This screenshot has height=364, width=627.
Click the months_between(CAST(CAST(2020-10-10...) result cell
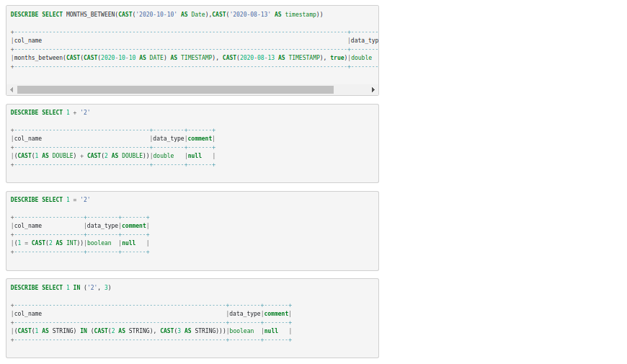click(181, 58)
